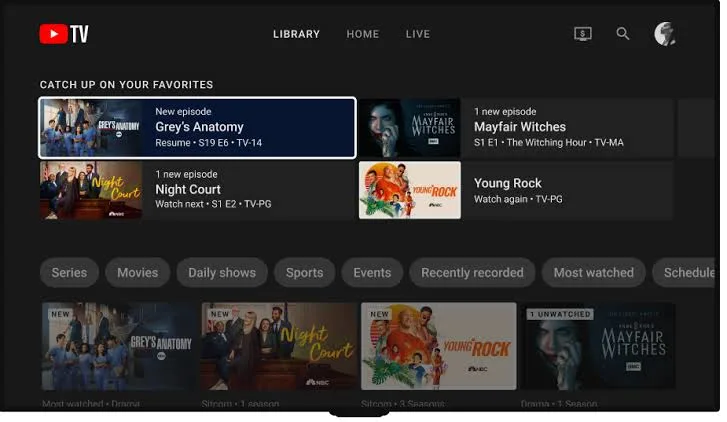Click the Catch Up On Your Favorites heading
The image size is (727, 422).
(127, 85)
